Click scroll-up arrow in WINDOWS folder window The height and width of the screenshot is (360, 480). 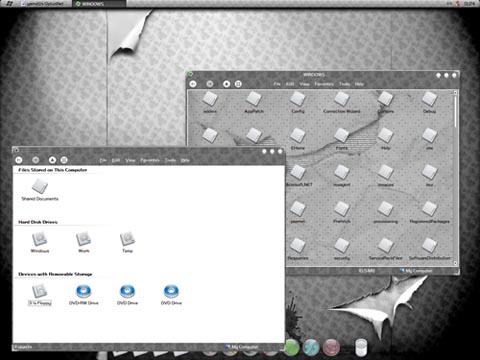[x=455, y=92]
